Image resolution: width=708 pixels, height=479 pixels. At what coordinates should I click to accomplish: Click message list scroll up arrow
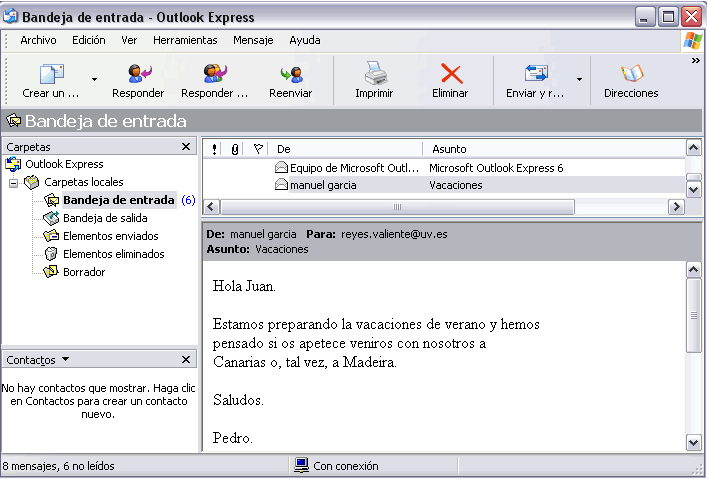(x=694, y=148)
